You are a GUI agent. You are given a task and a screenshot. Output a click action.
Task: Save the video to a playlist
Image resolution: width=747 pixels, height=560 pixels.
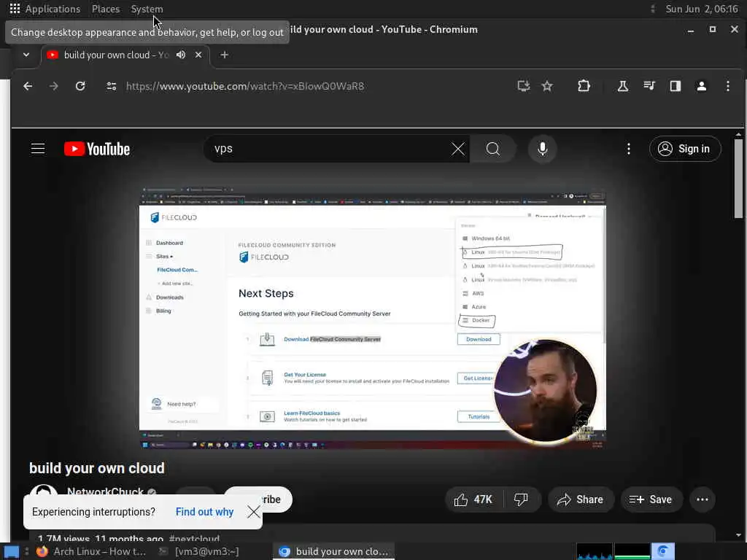650,499
